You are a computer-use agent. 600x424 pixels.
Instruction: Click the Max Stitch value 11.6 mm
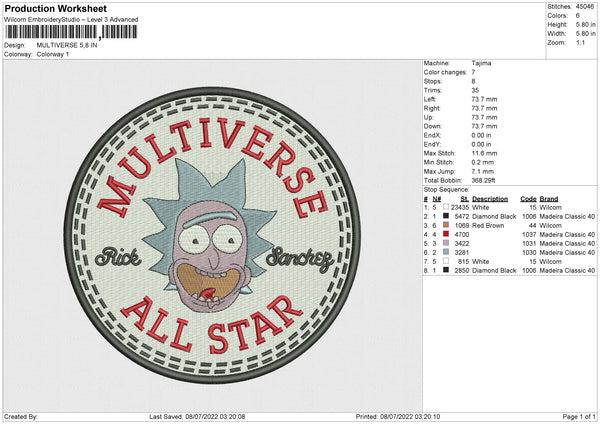click(484, 153)
